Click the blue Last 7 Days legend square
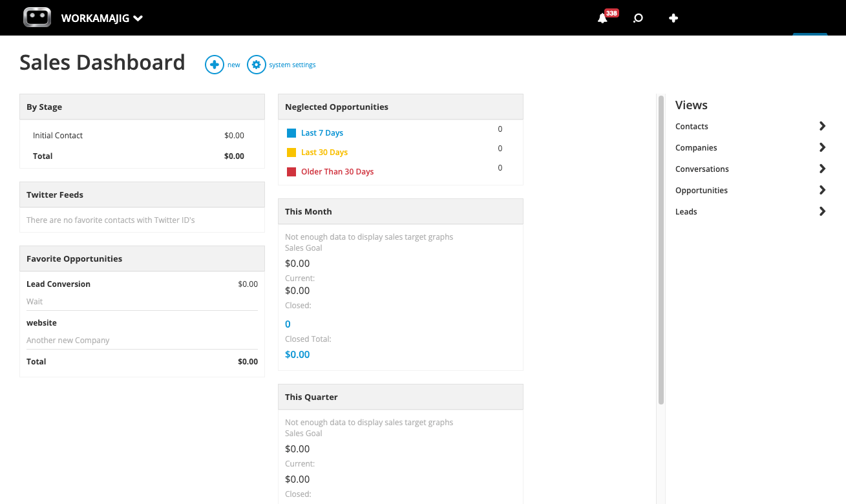Viewport: 846px width, 504px height. 291,132
